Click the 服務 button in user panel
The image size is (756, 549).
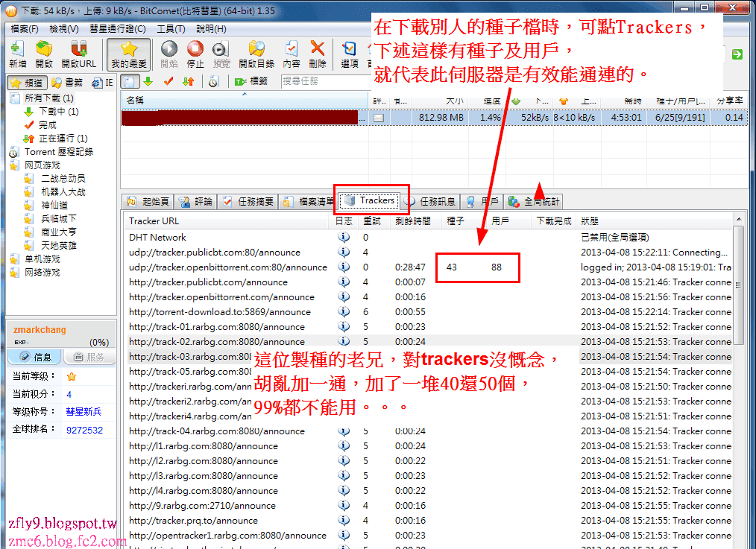click(89, 357)
